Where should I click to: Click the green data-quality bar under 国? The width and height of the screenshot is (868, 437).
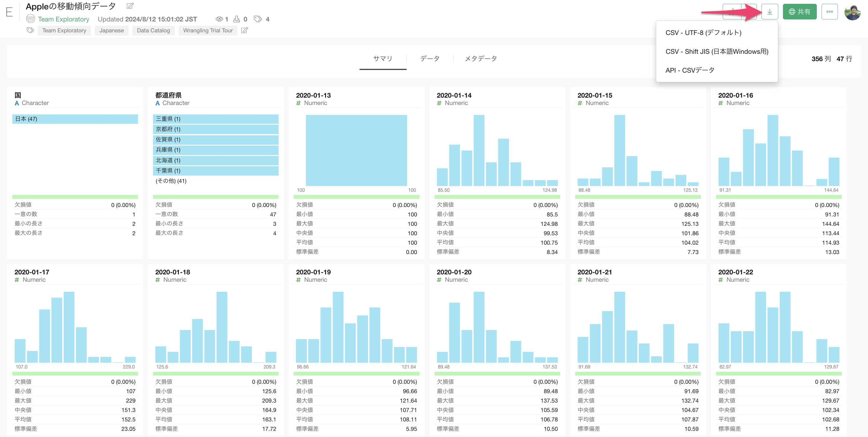point(75,197)
